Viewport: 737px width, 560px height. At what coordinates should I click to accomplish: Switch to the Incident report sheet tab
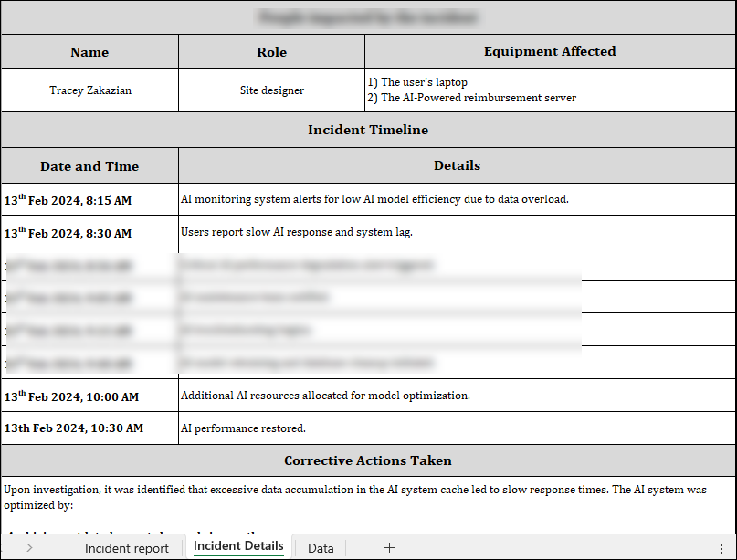click(127, 548)
